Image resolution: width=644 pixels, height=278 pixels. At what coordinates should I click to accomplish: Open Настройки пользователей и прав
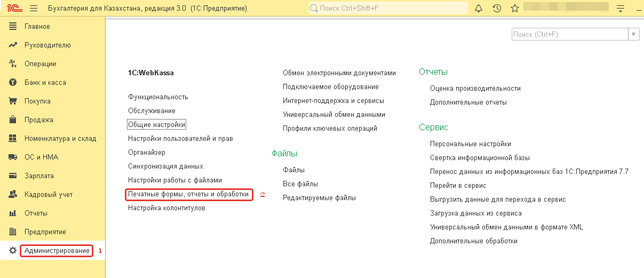[180, 139]
